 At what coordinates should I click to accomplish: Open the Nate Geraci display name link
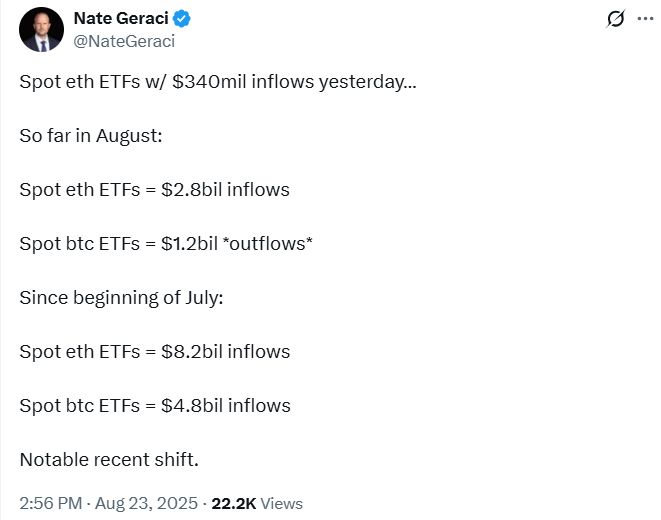coord(121,19)
